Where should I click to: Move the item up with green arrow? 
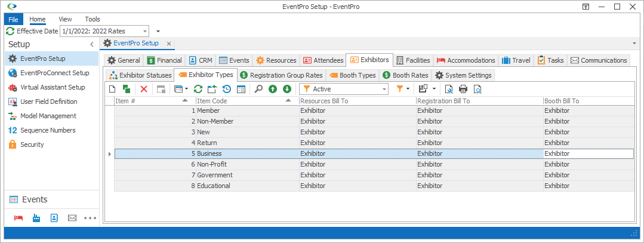(x=273, y=89)
